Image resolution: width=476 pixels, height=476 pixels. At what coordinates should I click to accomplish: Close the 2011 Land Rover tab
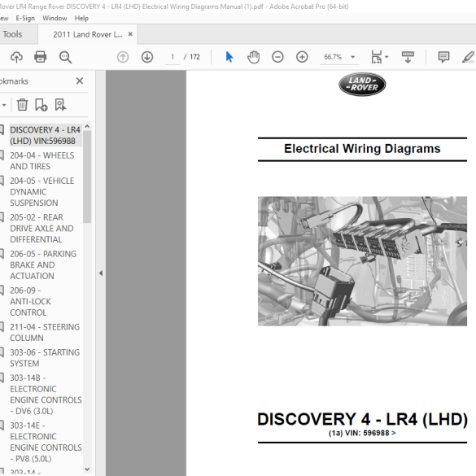click(130, 34)
